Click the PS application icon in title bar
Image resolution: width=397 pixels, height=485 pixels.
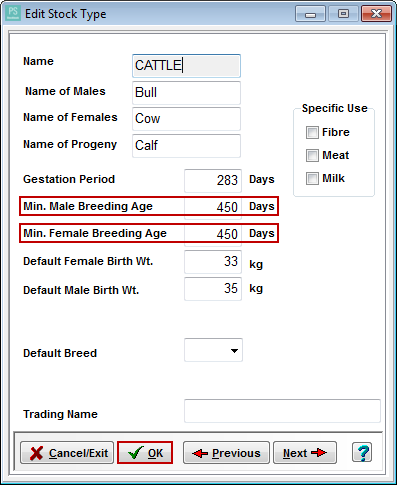click(x=13, y=13)
